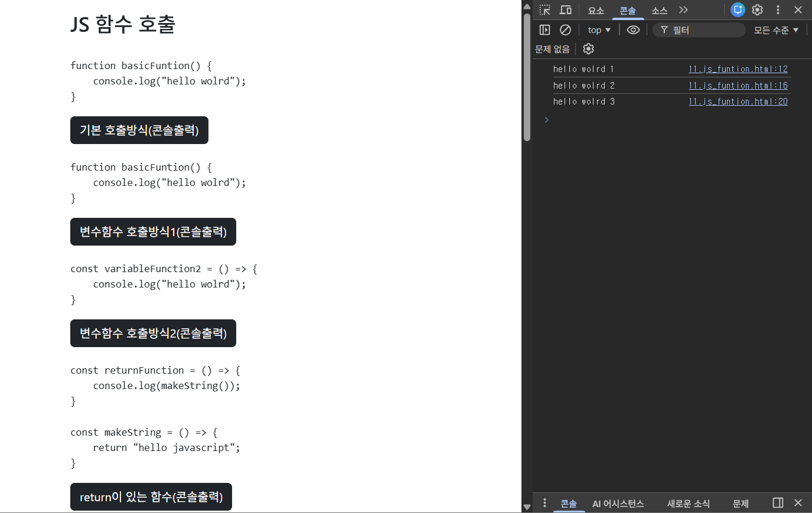This screenshot has width=812, height=513.
Task: Open the drawer three-dot menu icon
Action: pos(544,503)
